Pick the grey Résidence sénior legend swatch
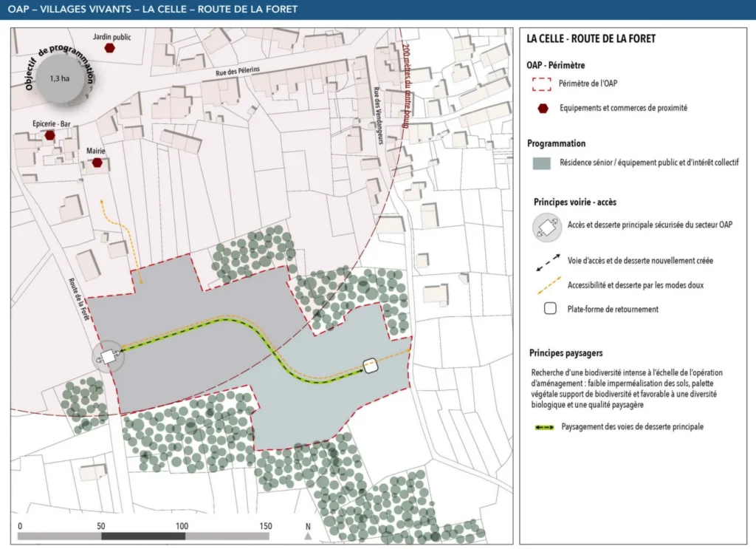 pos(542,163)
